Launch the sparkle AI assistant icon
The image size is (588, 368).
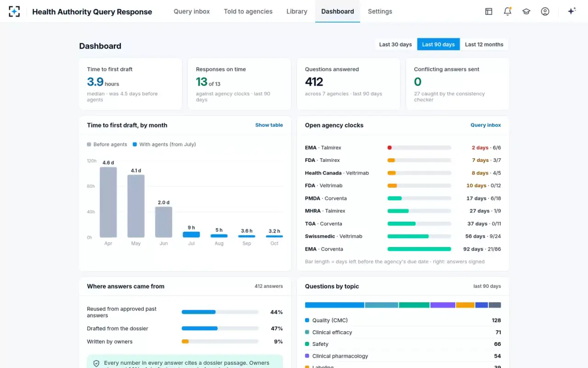(x=571, y=11)
